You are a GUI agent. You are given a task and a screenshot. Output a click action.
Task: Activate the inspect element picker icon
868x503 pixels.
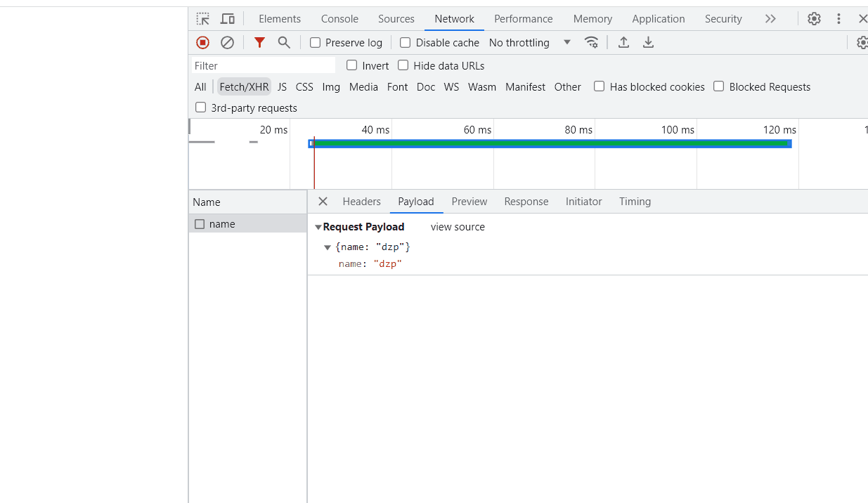coord(203,19)
